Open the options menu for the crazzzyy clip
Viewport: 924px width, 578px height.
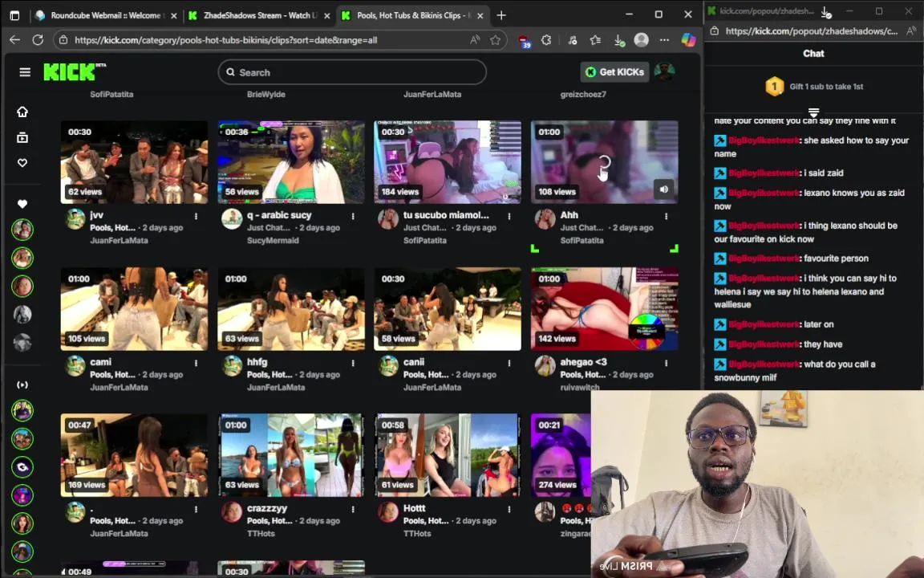353,510
